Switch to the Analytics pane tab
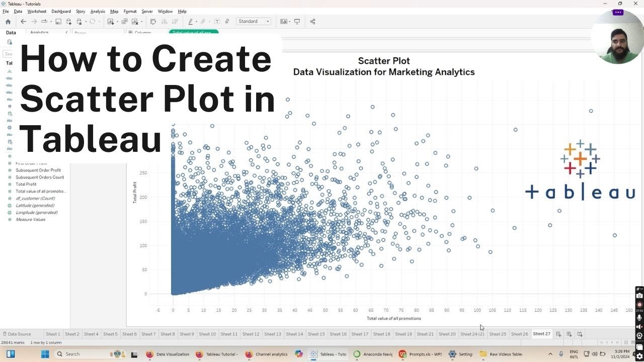The image size is (644, 362). click(39, 32)
